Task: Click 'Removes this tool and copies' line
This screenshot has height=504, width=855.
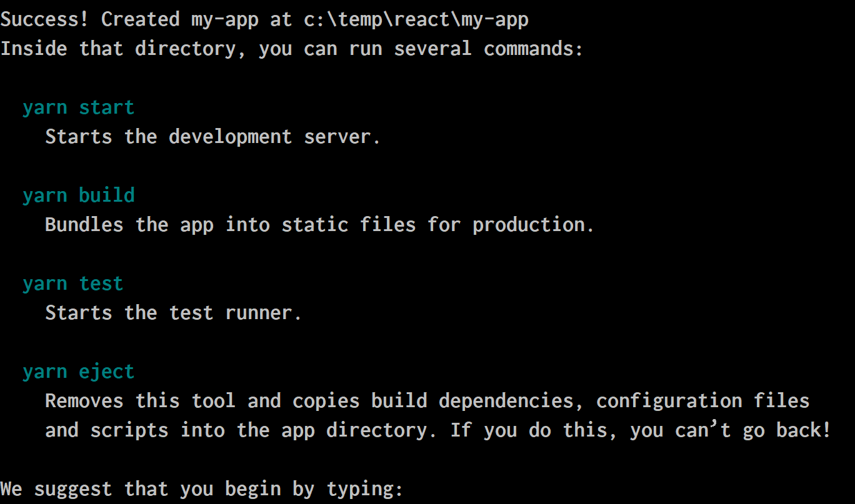Action: pyautogui.click(x=427, y=401)
